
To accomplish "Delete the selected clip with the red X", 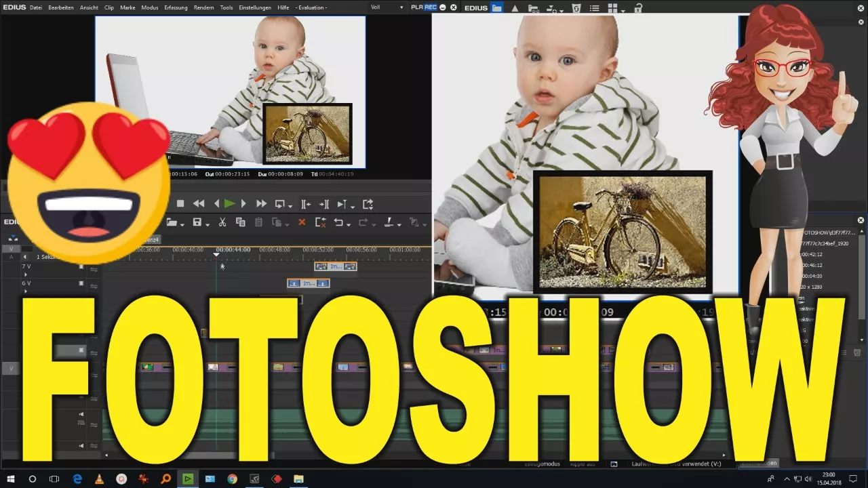I will (302, 222).
